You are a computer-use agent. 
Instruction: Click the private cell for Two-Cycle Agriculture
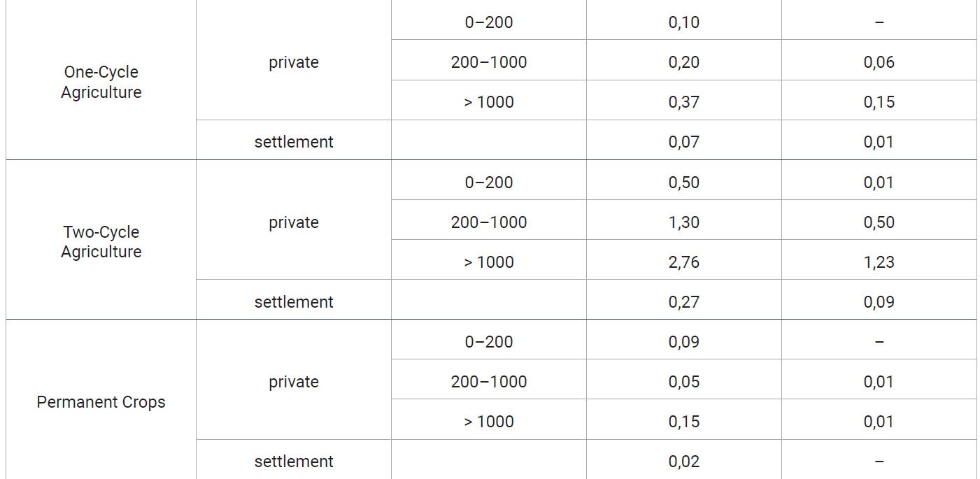pyautogui.click(x=294, y=222)
